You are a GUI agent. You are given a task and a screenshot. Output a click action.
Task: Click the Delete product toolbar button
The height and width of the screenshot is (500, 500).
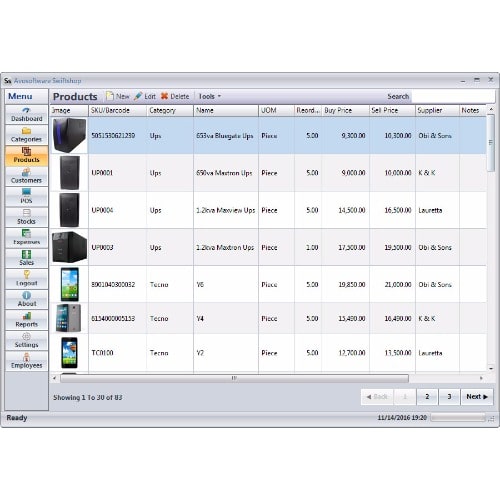[x=175, y=96]
